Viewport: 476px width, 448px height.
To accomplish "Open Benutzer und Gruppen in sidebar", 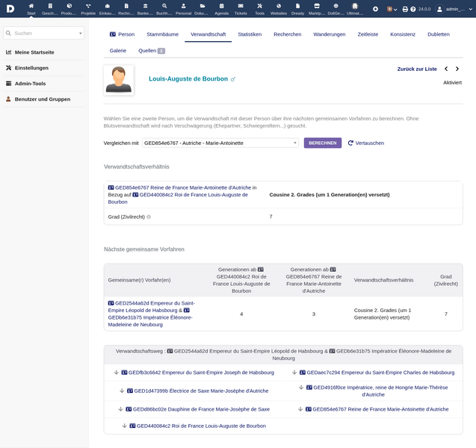I will click(x=43, y=99).
